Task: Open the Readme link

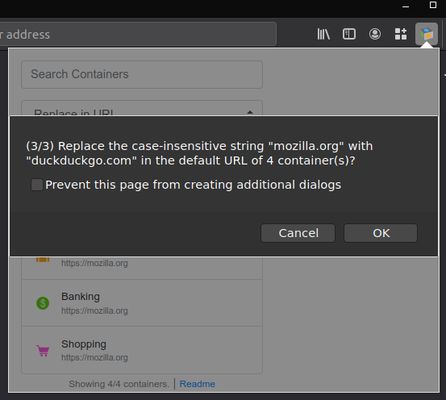Action: tap(197, 384)
